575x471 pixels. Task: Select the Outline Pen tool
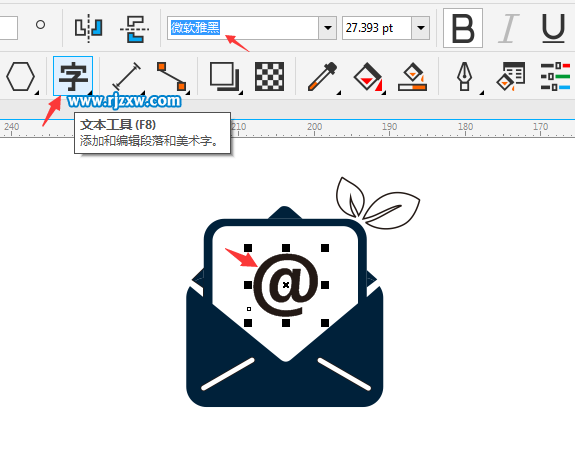(x=465, y=76)
